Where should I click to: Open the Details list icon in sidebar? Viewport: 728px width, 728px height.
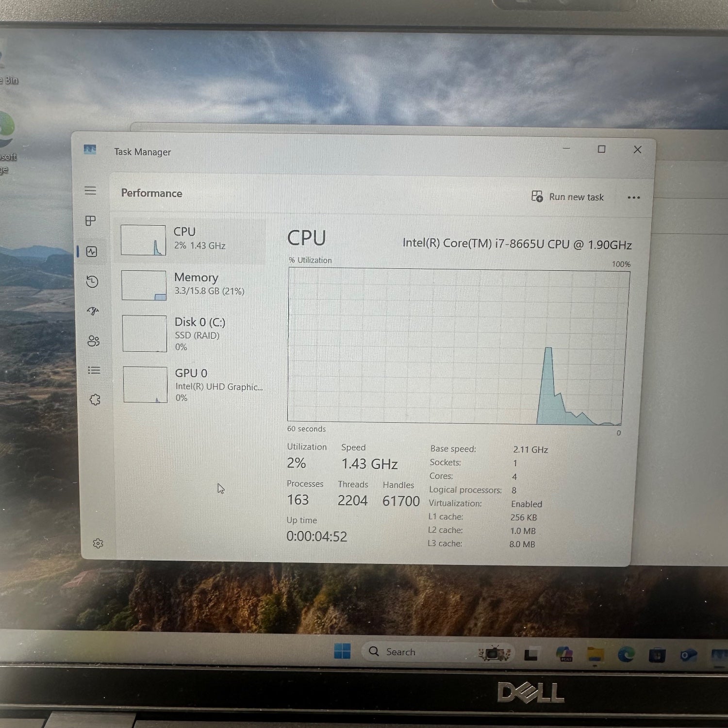point(94,370)
